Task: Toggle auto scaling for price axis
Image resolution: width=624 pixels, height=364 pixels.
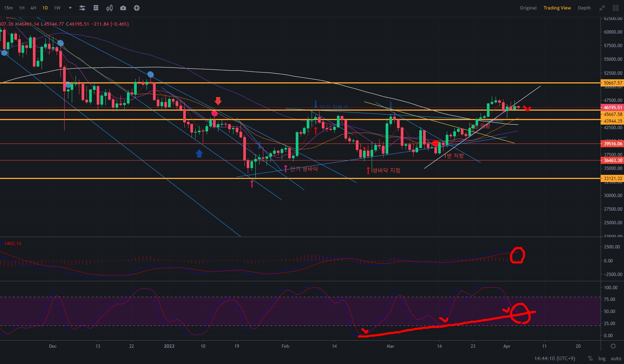Action: coord(616,358)
